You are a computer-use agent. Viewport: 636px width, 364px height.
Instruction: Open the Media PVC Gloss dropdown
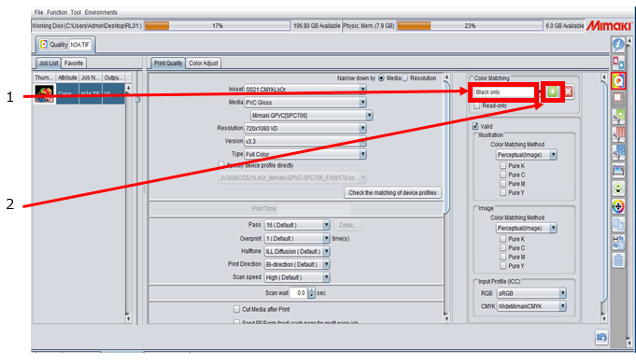305,103
